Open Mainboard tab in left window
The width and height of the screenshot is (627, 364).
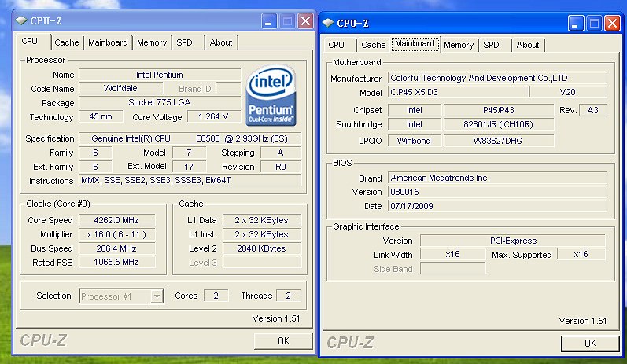coord(108,42)
